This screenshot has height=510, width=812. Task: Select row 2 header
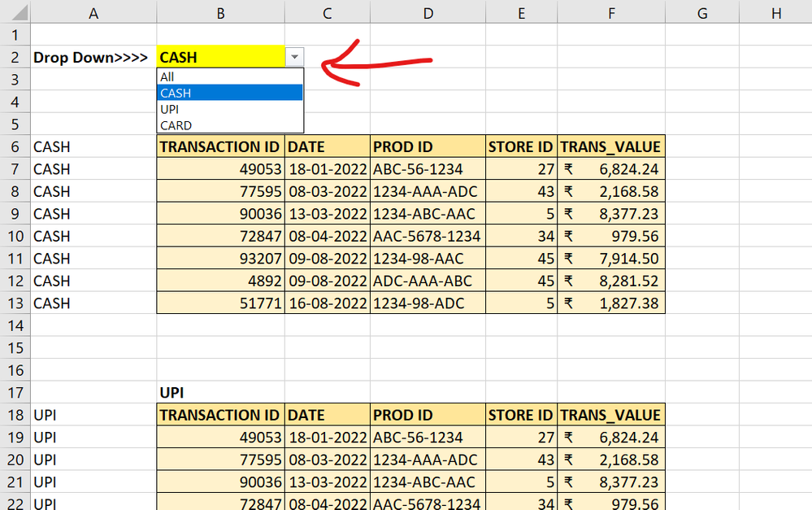pyautogui.click(x=15, y=57)
